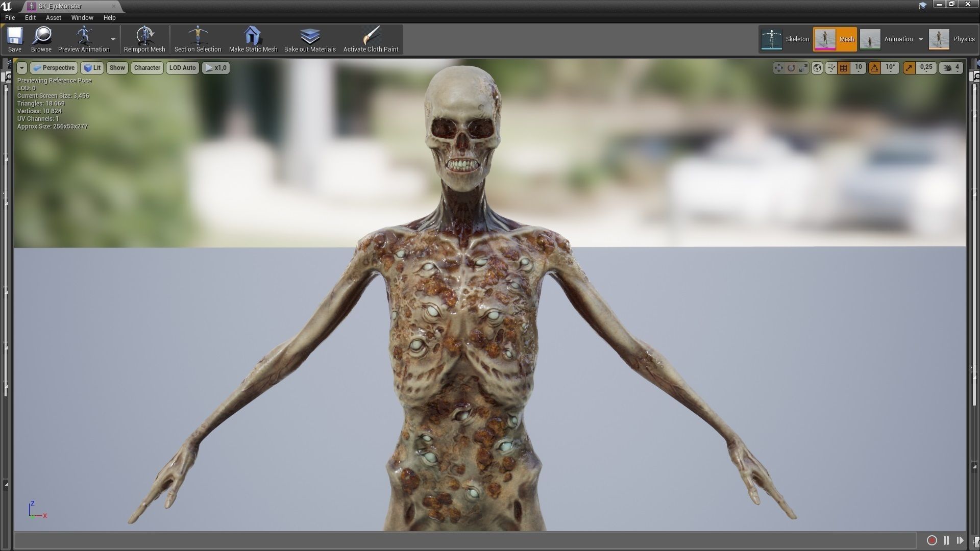Viewport: 980px width, 551px height.
Task: Toggle scale snapping arrow icon
Action: coord(909,68)
